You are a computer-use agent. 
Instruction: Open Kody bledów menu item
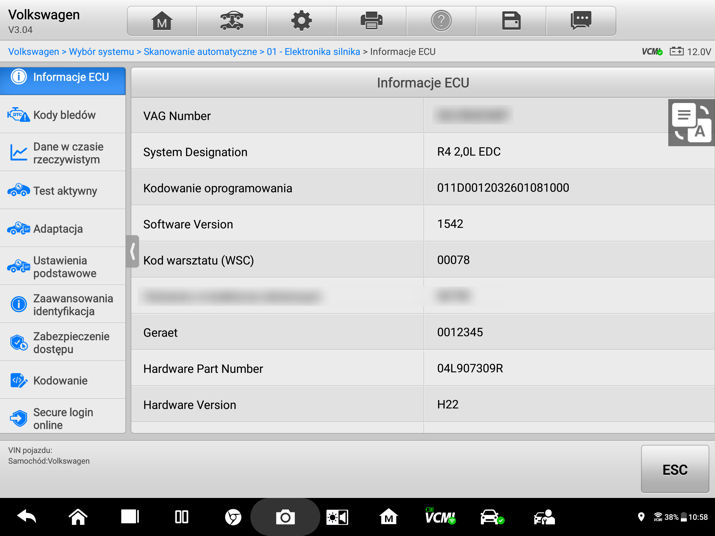coord(62,115)
